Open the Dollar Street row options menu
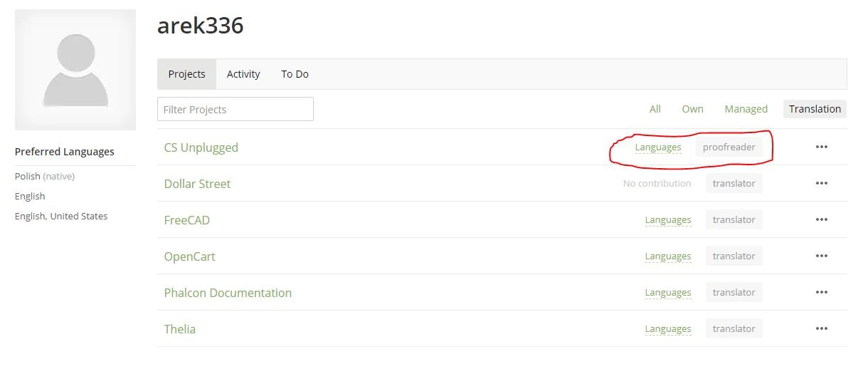Screen dimensions: 868x374 point(822,183)
